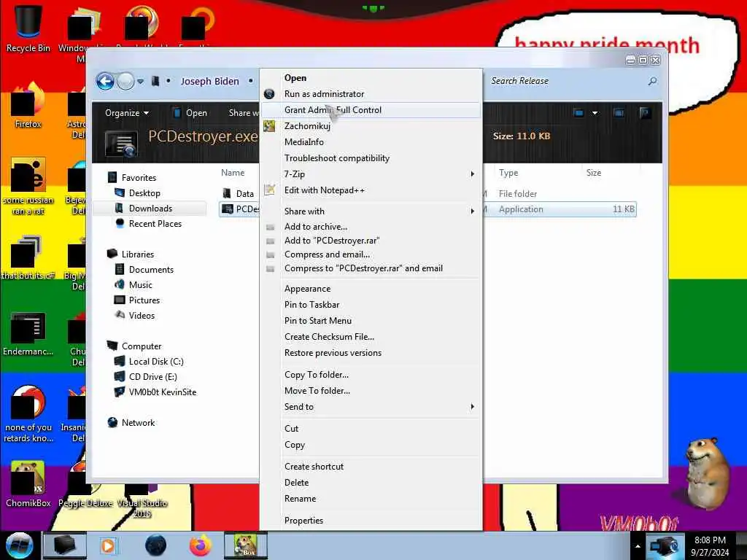Click the Change your view icon
This screenshot has width=747, height=560.
pyautogui.click(x=578, y=113)
